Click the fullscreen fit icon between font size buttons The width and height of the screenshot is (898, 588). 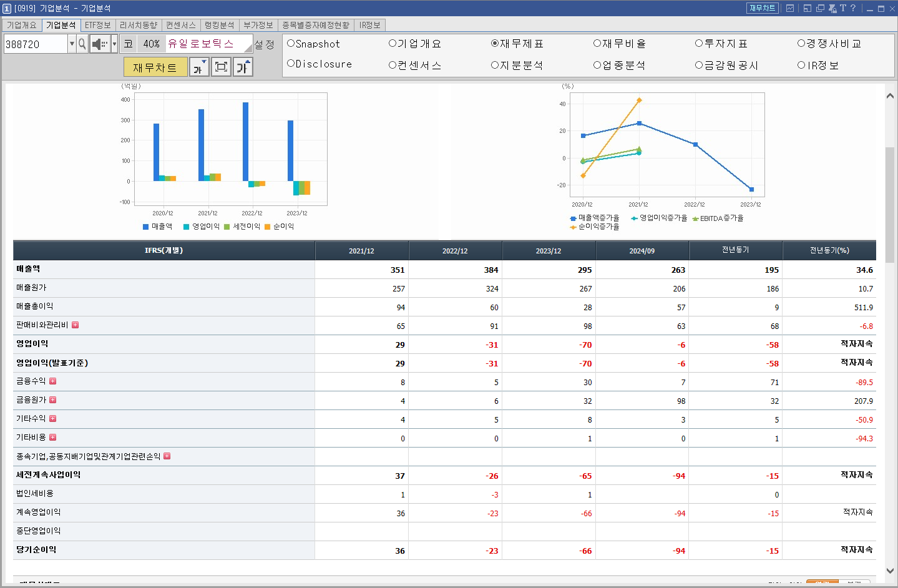point(222,66)
